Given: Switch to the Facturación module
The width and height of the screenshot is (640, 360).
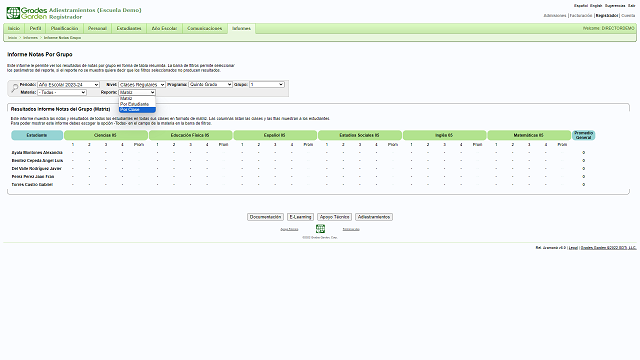Looking at the screenshot, I should [x=581, y=16].
